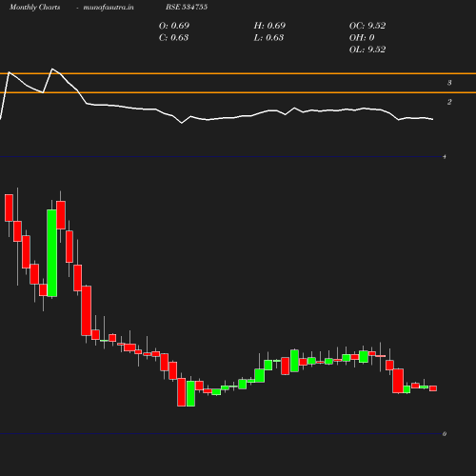Click the 'OC: 9.52' value
476x476 pixels.
(367, 26)
